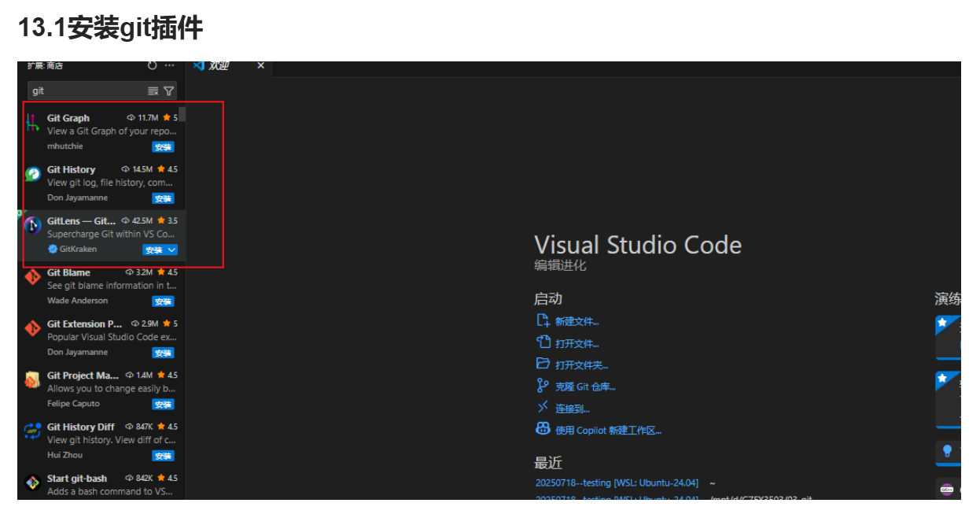Click the Hui Zhou publisher name
This screenshot has width=980, height=514.
(x=64, y=455)
